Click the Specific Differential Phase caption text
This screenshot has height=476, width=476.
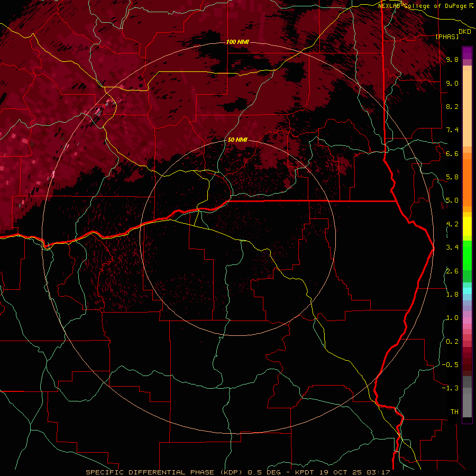coord(237,472)
